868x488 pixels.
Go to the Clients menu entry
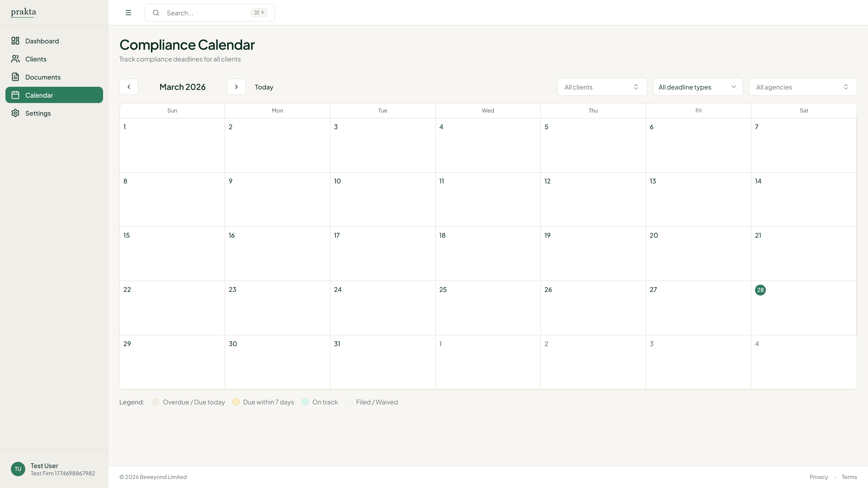click(x=36, y=59)
